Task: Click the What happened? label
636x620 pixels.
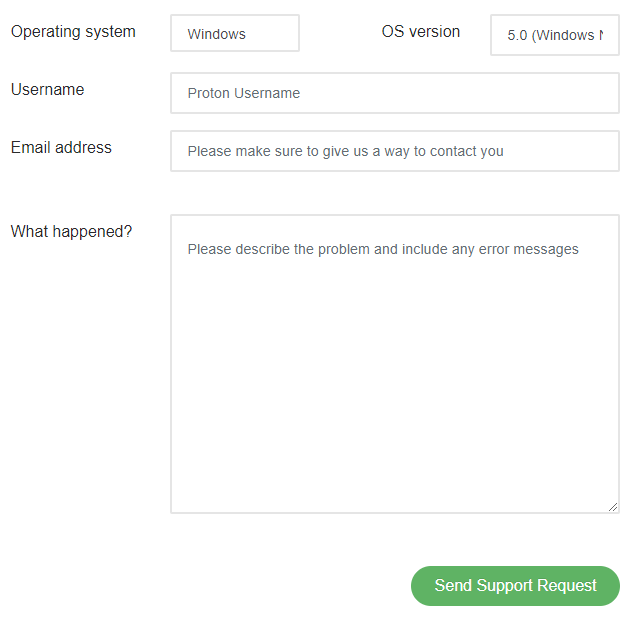Action: click(71, 232)
